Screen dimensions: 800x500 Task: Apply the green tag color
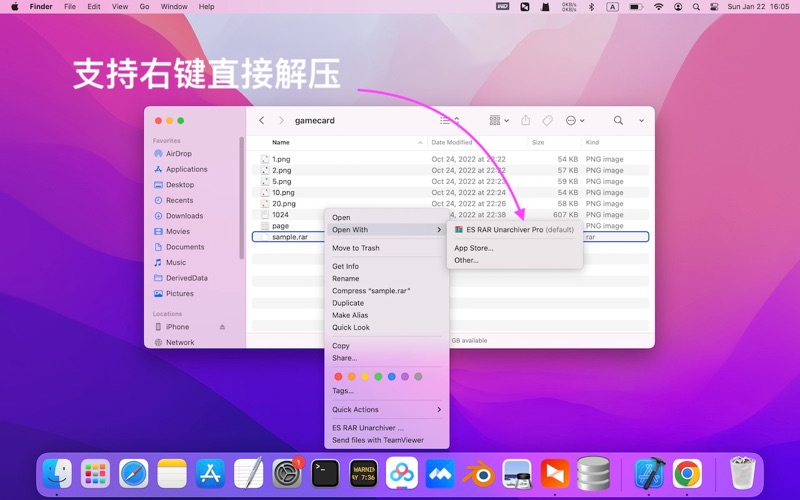point(378,377)
